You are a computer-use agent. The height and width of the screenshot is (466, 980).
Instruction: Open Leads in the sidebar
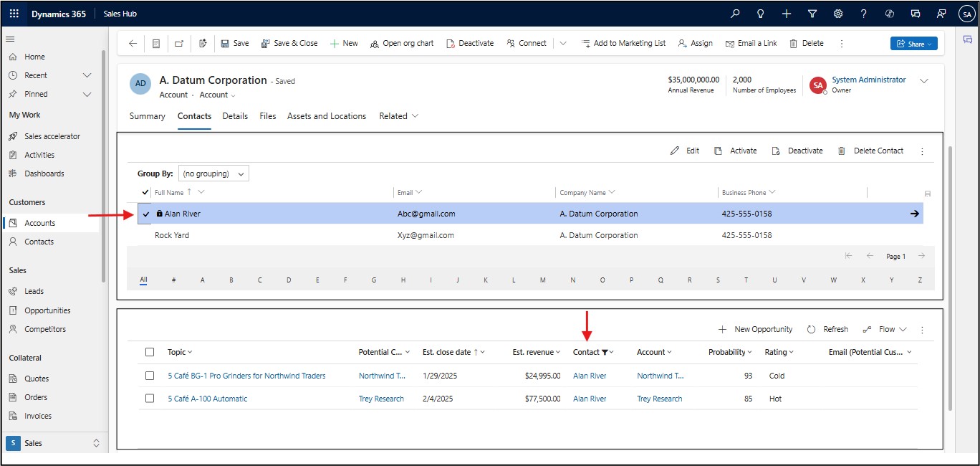coord(34,291)
